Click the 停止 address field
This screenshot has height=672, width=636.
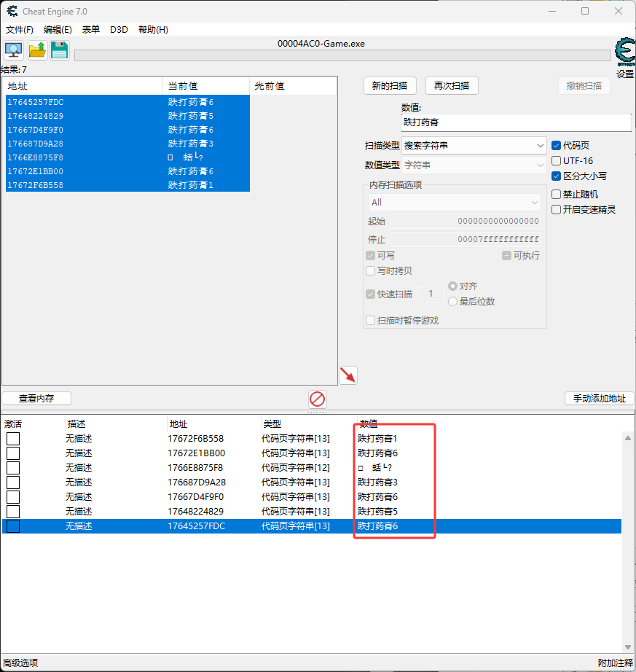466,239
